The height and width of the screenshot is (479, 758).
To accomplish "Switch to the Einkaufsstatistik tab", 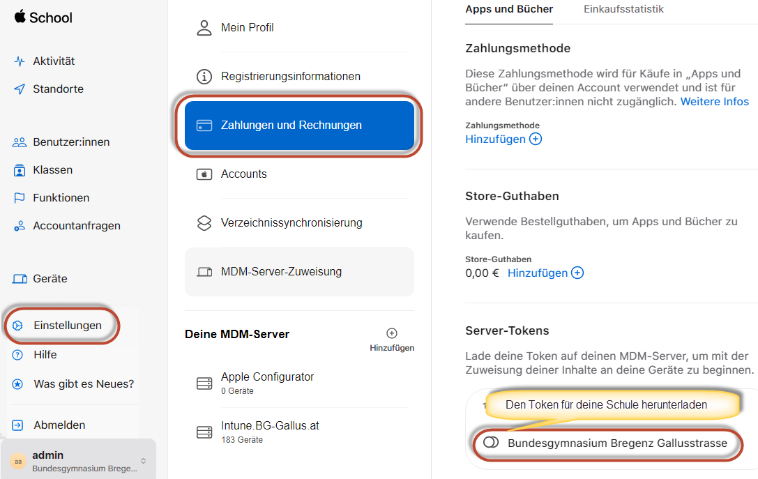I will coord(623,9).
